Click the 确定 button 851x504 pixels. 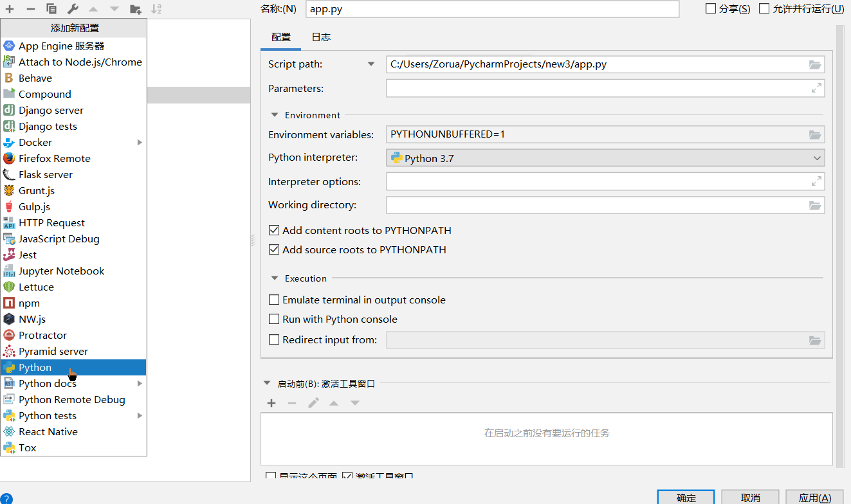point(686,498)
